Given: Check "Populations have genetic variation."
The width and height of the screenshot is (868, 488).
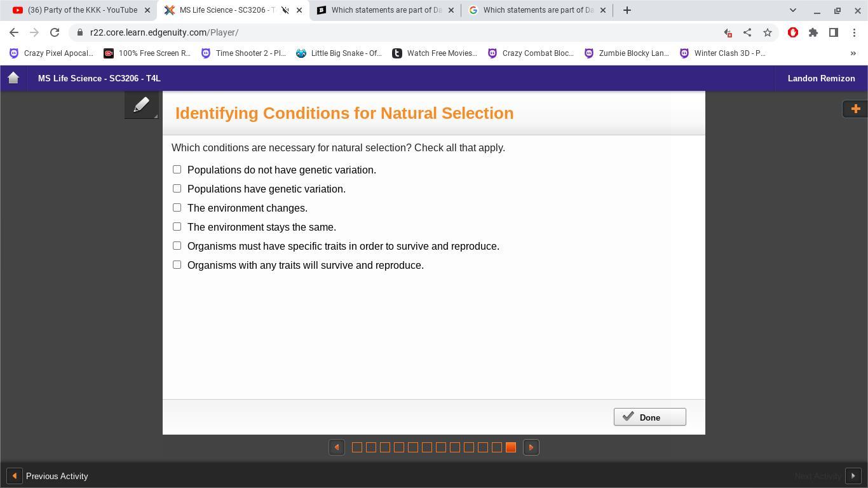Looking at the screenshot, I should click(x=177, y=189).
